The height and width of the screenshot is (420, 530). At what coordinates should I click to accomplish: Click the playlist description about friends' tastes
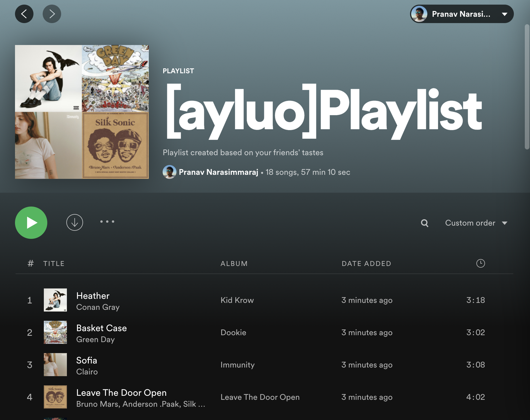click(x=243, y=153)
